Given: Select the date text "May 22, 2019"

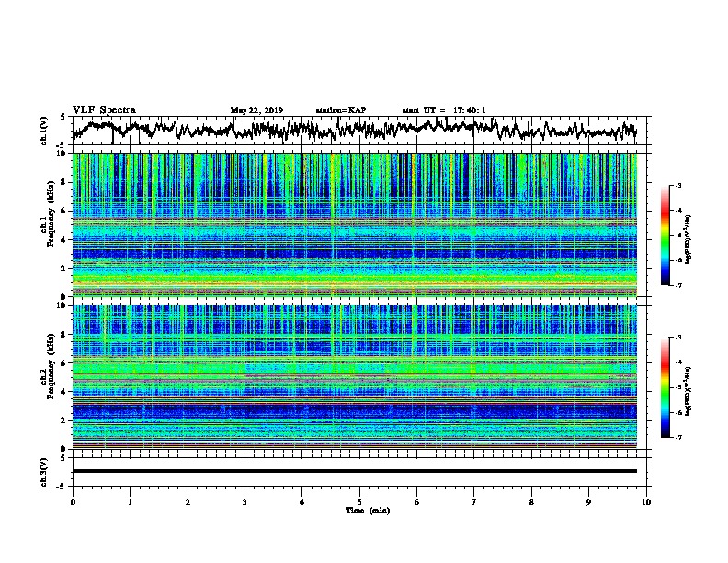Looking at the screenshot, I should (256, 110).
